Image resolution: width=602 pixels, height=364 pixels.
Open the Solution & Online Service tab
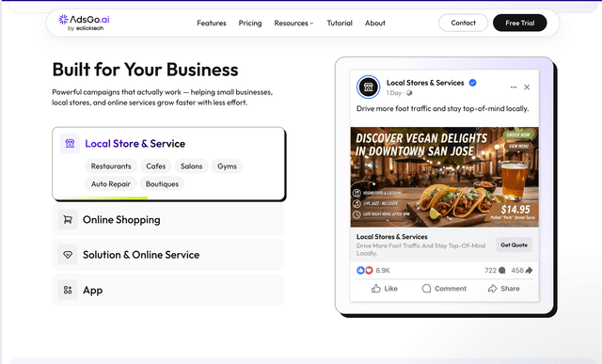[x=168, y=255]
